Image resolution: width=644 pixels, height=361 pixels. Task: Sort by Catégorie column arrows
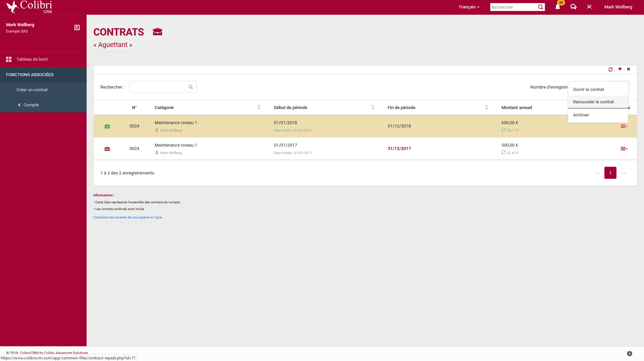point(259,107)
